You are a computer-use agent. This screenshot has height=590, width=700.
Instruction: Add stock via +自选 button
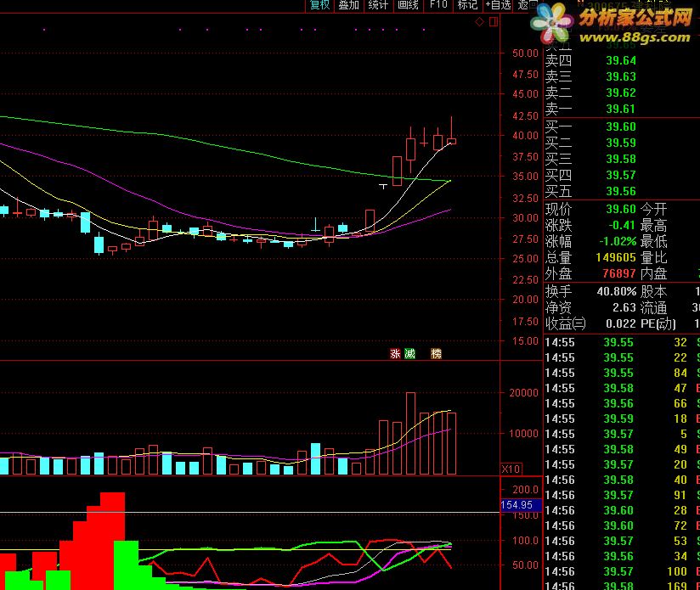pos(498,5)
